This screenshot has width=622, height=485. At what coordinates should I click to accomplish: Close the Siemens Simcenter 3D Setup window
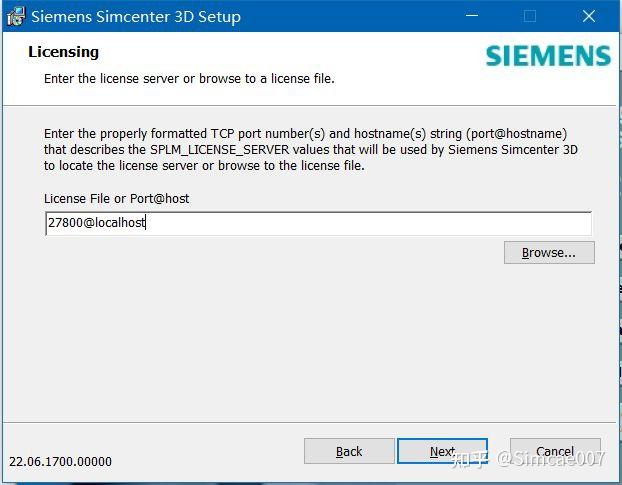pos(589,16)
